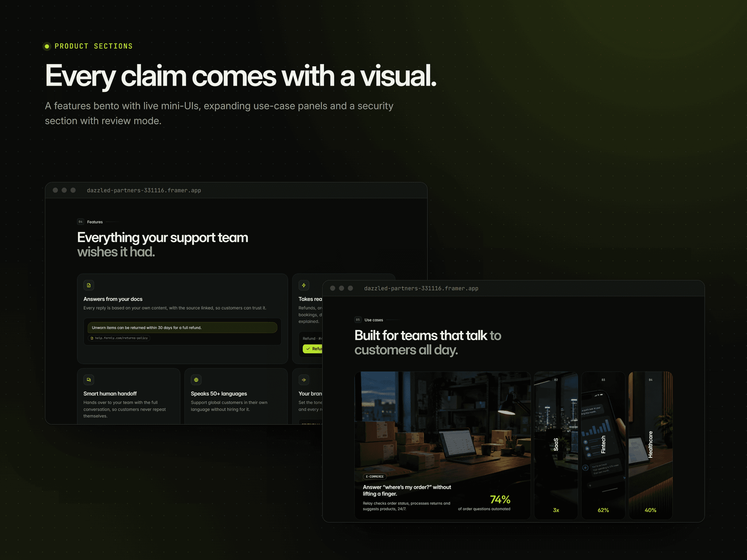Click the green dot beside PRODUCT SECTIONS
The height and width of the screenshot is (560, 747).
pos(47,46)
